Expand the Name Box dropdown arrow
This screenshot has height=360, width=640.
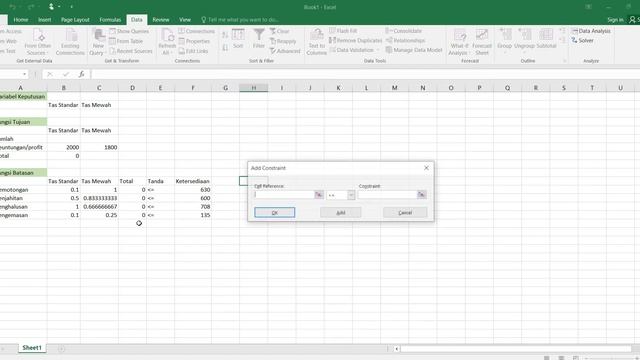[x=24, y=74]
